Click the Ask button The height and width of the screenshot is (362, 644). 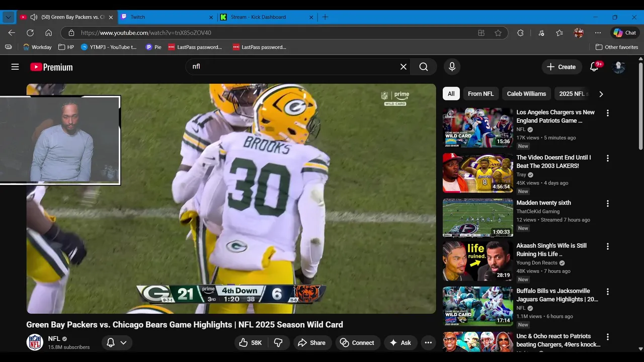[x=400, y=343]
